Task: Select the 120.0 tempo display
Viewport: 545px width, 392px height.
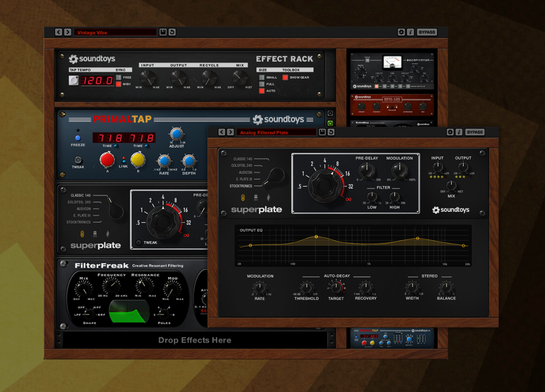Action: point(97,81)
